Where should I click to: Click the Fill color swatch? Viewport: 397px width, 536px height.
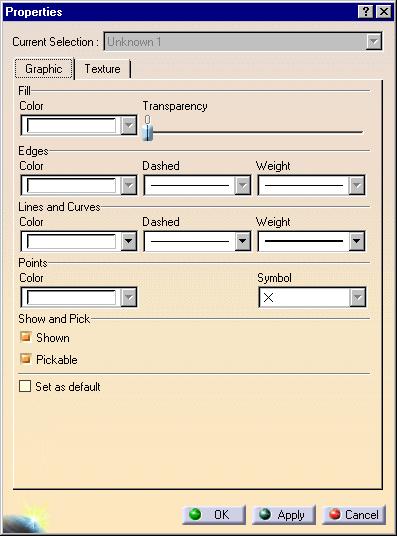tap(71, 125)
